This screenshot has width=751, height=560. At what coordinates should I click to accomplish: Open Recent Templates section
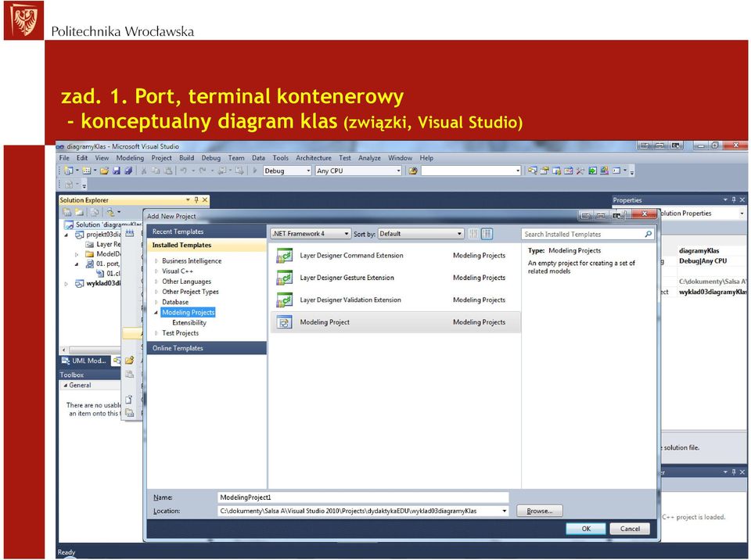coord(207,232)
